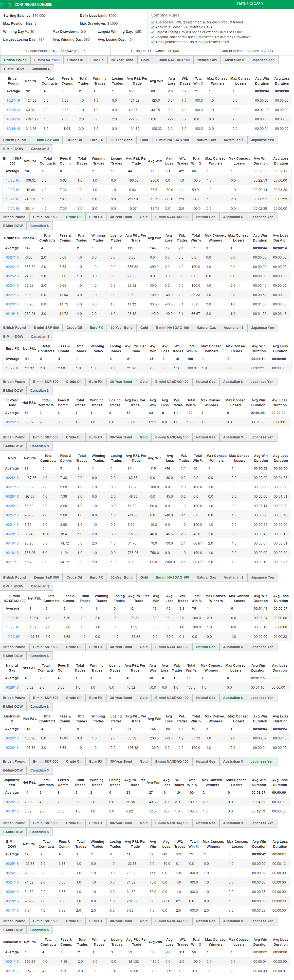Open 10/25/16 link in E-Mini-DOW table
Viewport: 294px width, 980px height.
point(12,864)
